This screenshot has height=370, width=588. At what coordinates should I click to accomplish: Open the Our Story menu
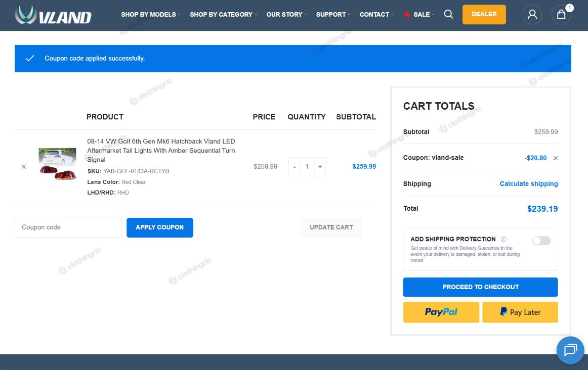point(286,14)
